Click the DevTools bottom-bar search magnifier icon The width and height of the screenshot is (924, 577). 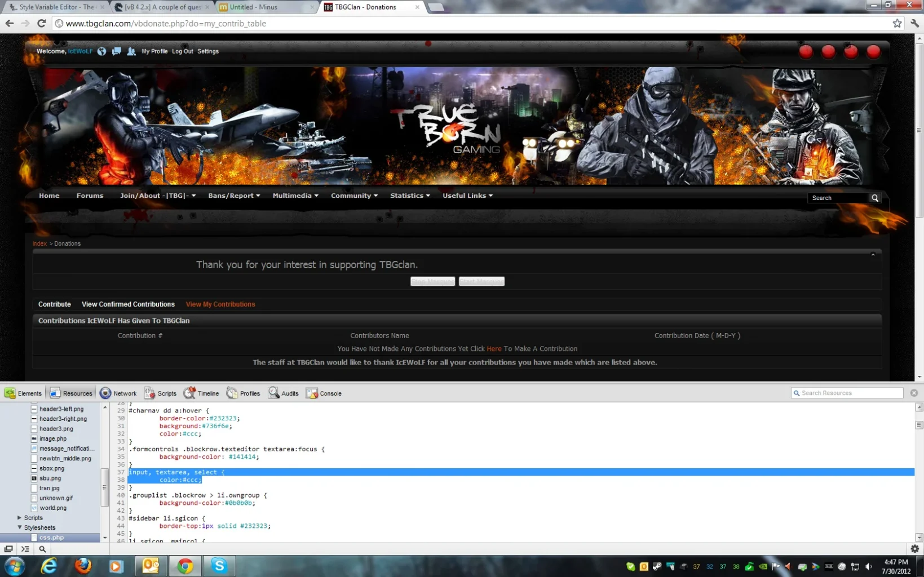(42, 549)
